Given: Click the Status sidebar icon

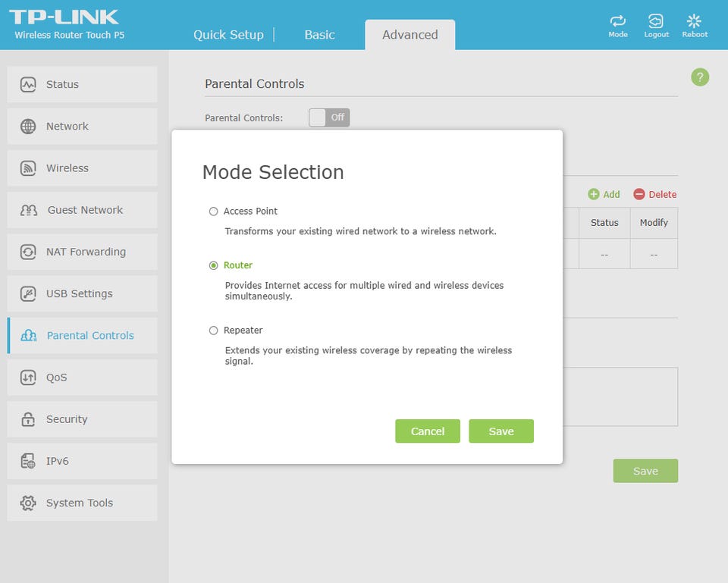Looking at the screenshot, I should tap(28, 84).
